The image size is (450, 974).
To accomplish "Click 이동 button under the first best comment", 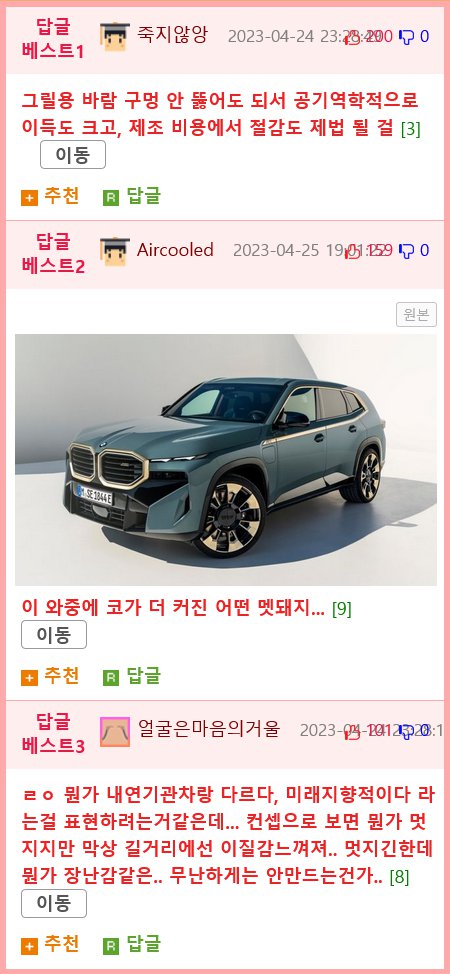I will [73, 155].
